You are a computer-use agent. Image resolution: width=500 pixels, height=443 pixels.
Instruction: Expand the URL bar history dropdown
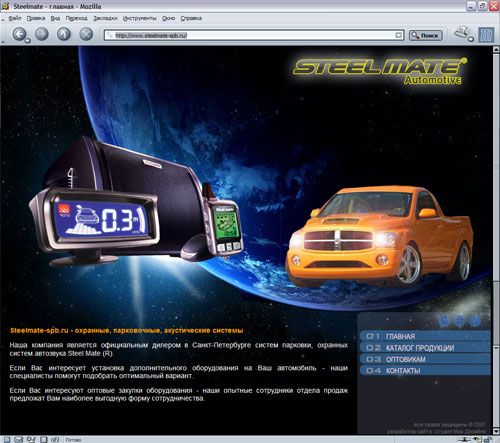click(x=399, y=35)
